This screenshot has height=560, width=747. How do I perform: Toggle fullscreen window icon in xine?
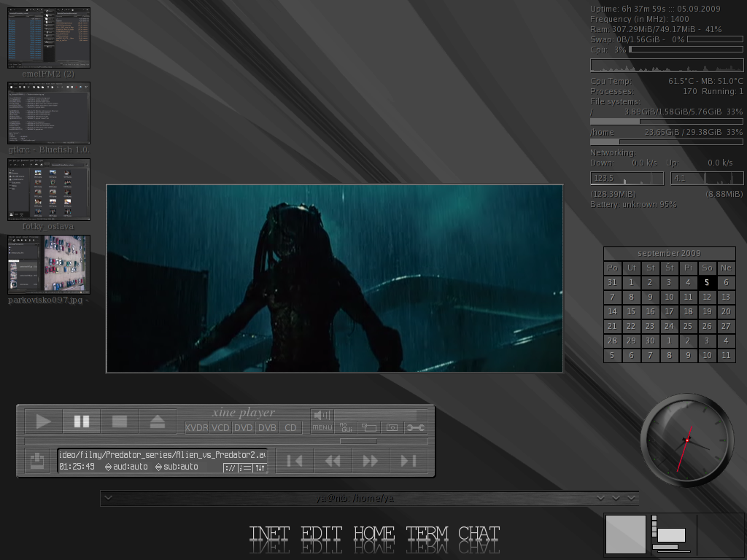pyautogui.click(x=368, y=427)
